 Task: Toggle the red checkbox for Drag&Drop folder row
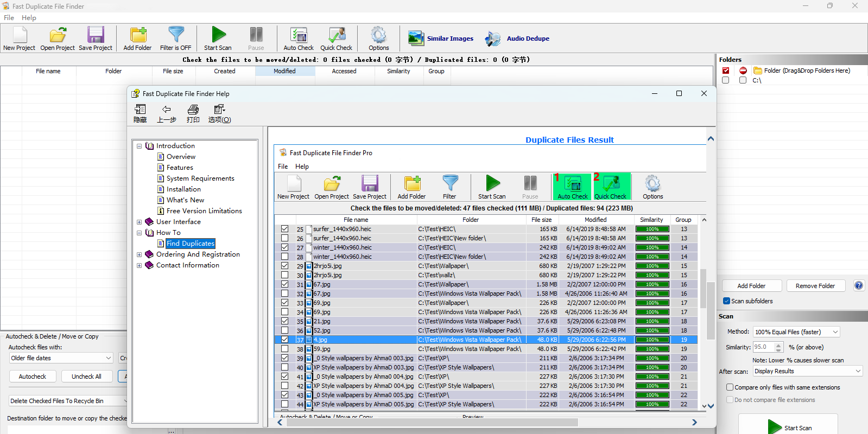pos(726,71)
